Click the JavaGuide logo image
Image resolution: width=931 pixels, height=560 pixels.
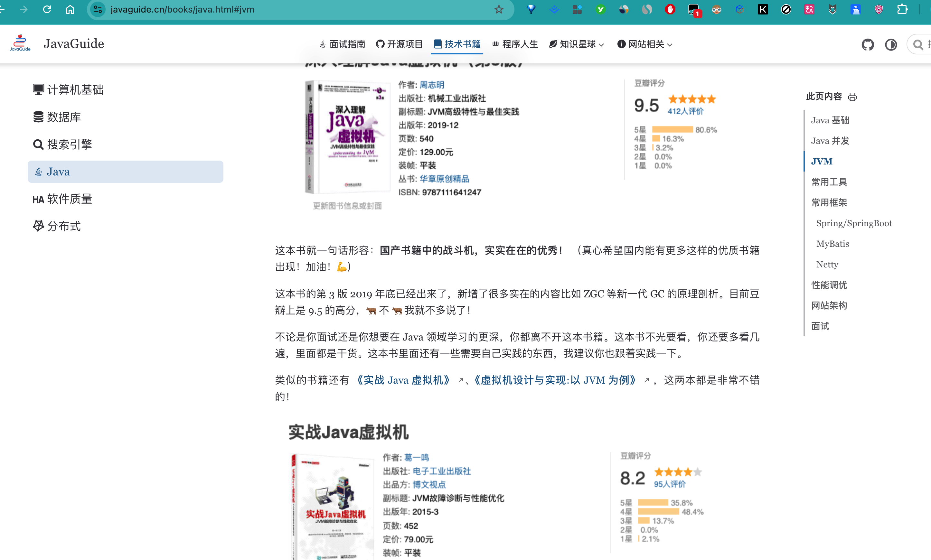(20, 42)
